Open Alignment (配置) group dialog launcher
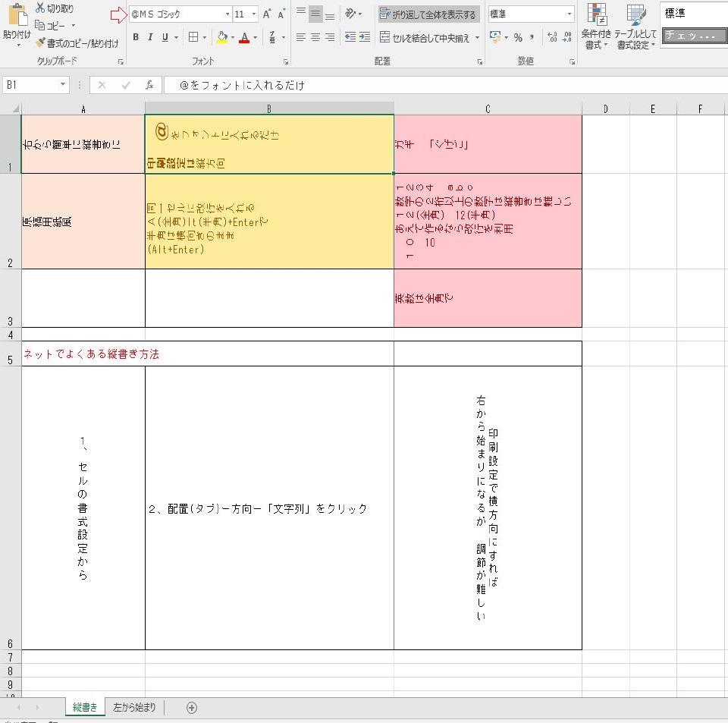The image size is (728, 723). (x=480, y=61)
